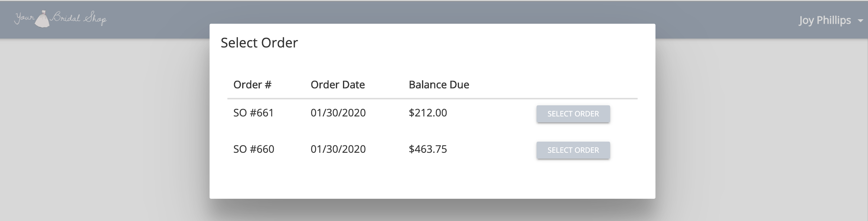868x221 pixels.
Task: Click the order date for SO #661
Action: point(338,113)
